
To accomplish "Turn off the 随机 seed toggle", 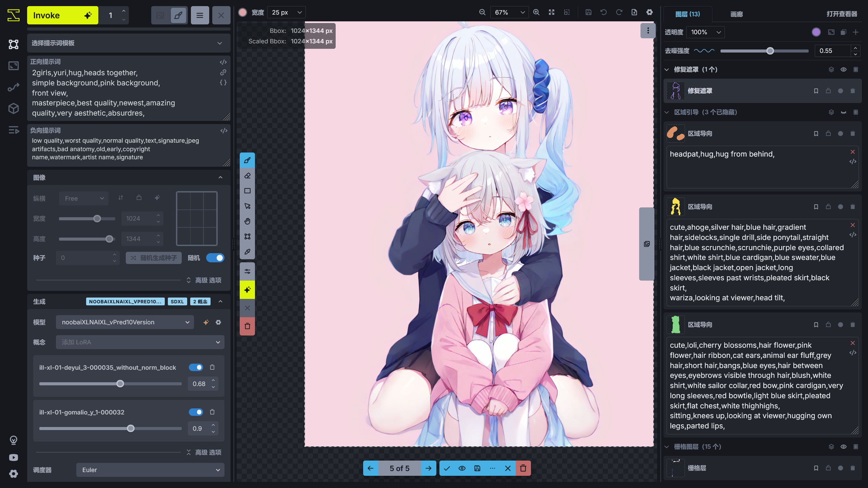I will (x=216, y=258).
